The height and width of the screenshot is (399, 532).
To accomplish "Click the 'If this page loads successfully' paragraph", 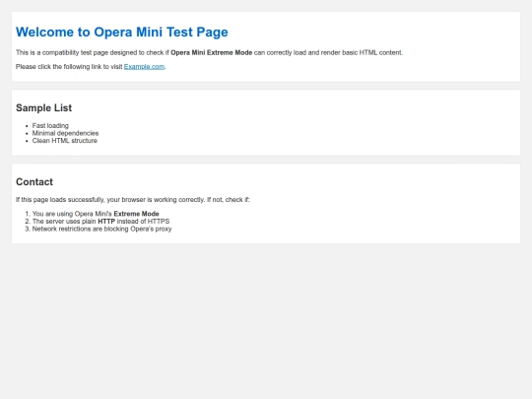I will click(133, 199).
